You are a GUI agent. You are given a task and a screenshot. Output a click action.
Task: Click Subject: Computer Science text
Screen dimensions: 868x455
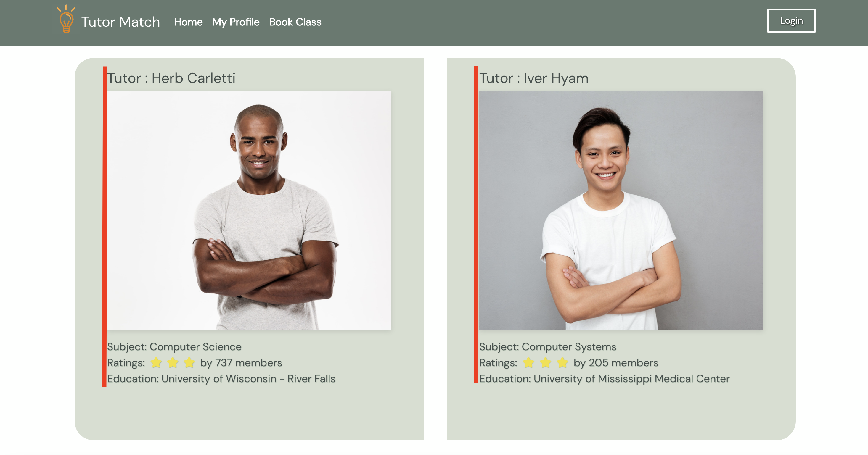pyautogui.click(x=174, y=346)
